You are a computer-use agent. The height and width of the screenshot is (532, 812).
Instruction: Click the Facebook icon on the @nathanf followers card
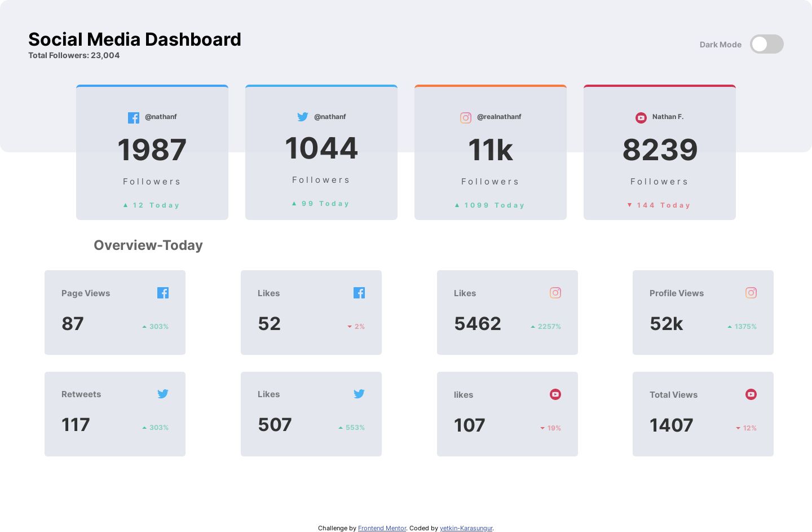(x=134, y=117)
